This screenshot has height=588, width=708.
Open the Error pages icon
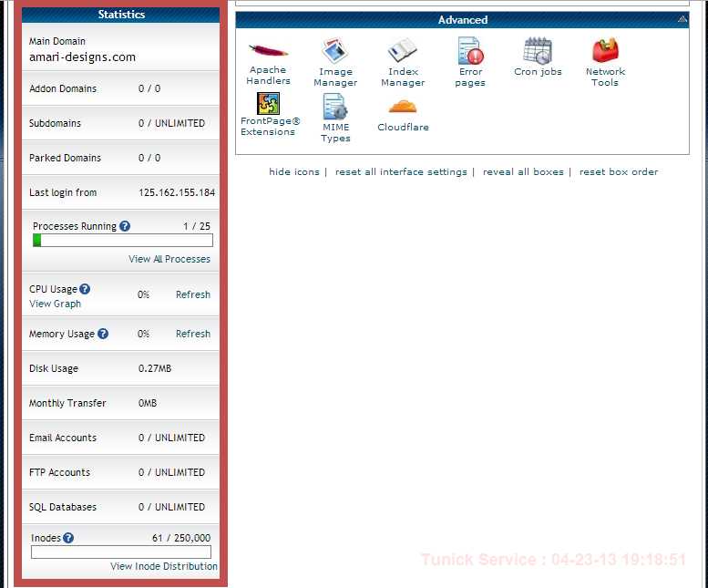470,50
